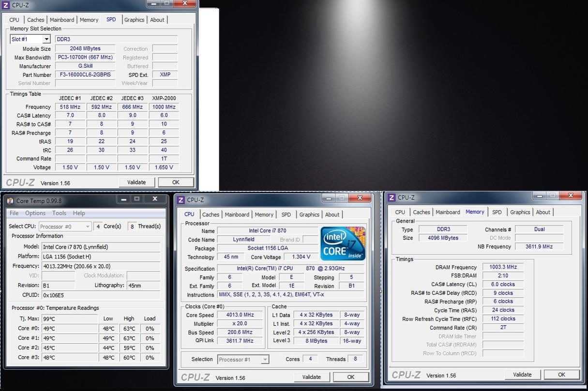588x391 pixels.
Task: Click the Max Bandwidth PC3-10700H field
Action: 85,57
